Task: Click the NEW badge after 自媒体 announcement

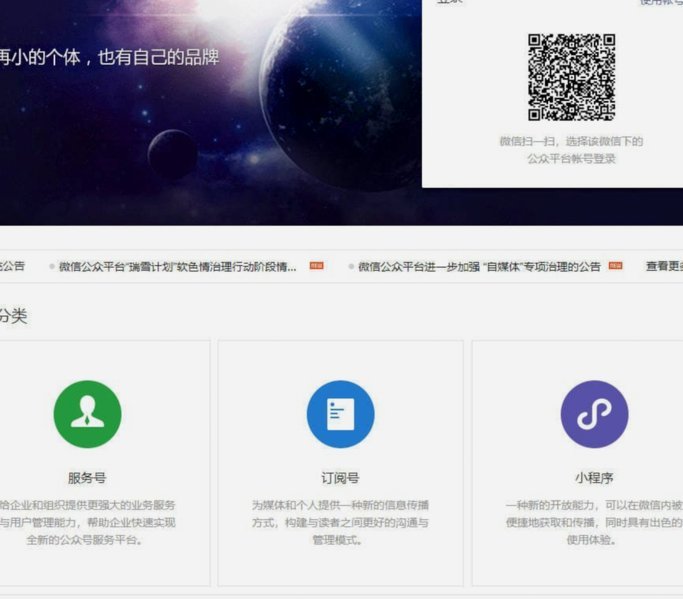Action: (x=615, y=265)
